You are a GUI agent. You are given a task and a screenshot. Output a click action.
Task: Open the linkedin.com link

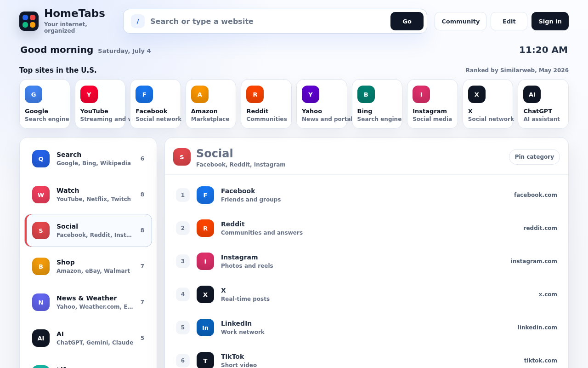click(537, 328)
